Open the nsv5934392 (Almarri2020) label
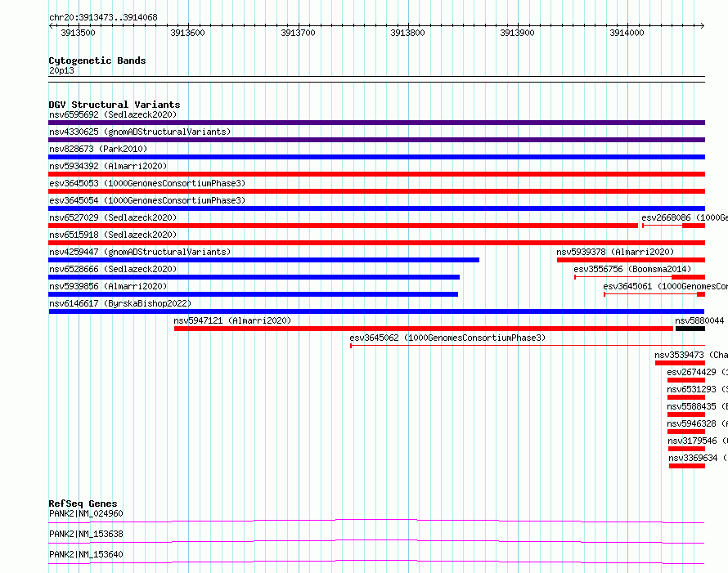This screenshot has height=573, width=728. coord(108,166)
